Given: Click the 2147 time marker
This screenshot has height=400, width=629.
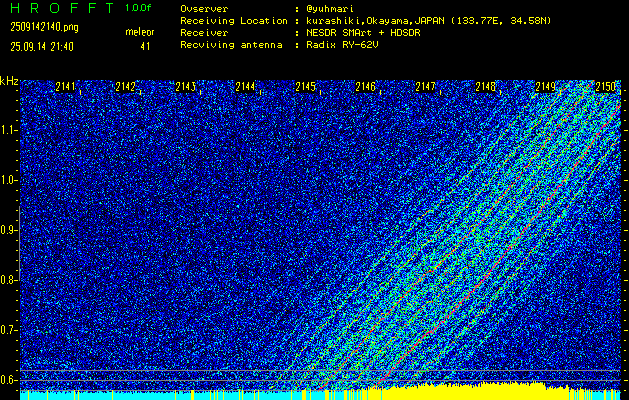Looking at the screenshot, I should [x=425, y=86].
